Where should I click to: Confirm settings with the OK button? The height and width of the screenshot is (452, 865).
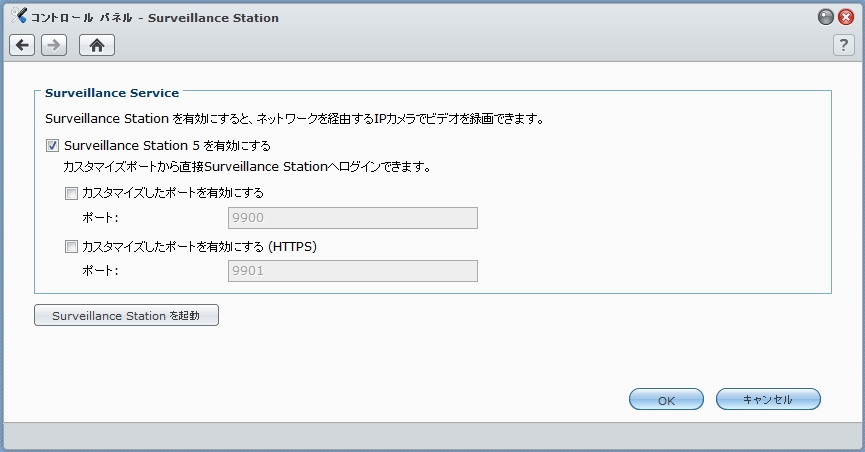click(x=666, y=400)
